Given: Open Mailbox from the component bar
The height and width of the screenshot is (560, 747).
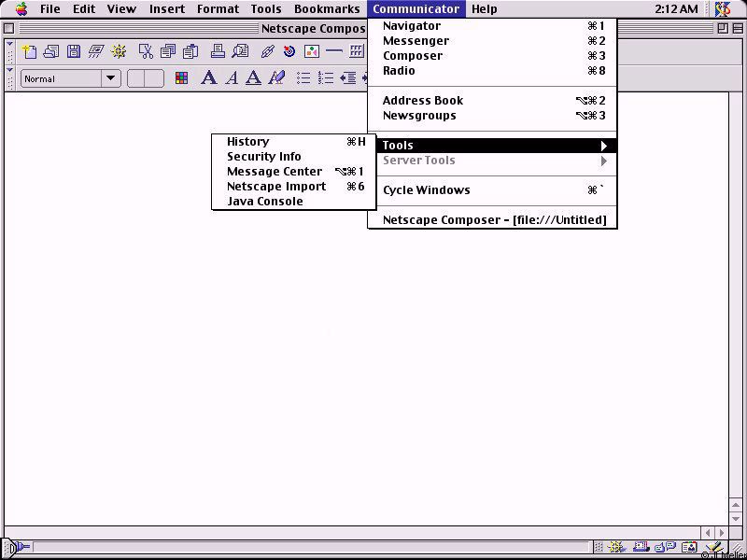Looking at the screenshot, I should [x=641, y=547].
